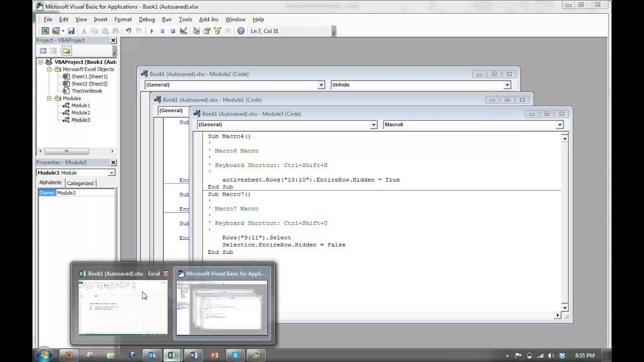Open Find with the binoculars icon
The height and width of the screenshot is (362, 644).
pos(117,31)
